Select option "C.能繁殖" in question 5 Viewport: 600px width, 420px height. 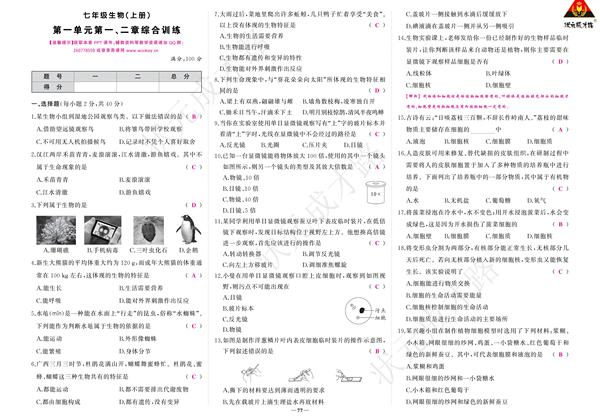point(49,351)
